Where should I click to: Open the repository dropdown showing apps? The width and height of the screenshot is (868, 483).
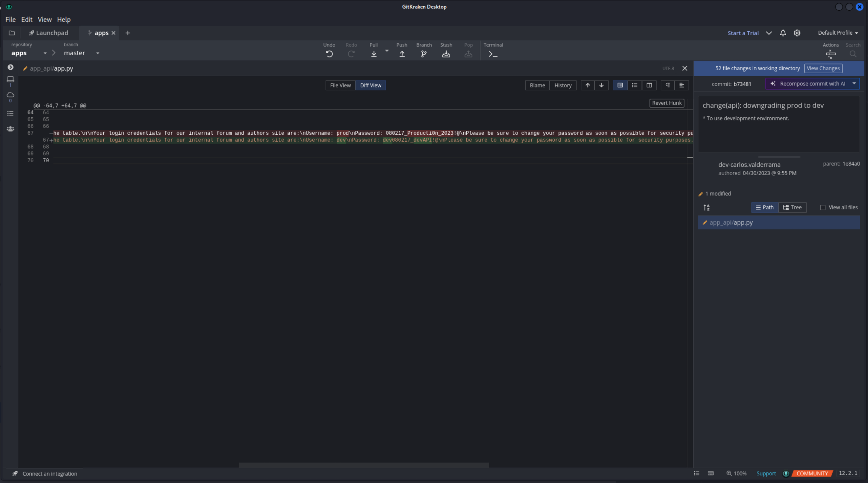(29, 53)
